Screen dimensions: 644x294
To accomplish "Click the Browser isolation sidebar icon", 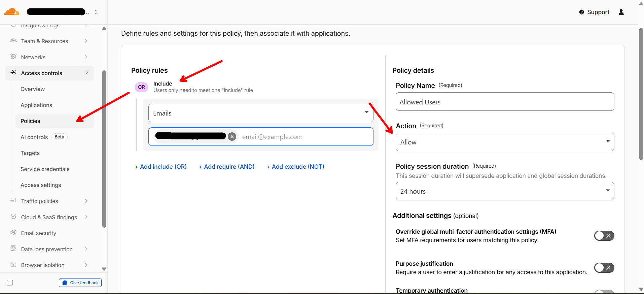I will (13, 264).
